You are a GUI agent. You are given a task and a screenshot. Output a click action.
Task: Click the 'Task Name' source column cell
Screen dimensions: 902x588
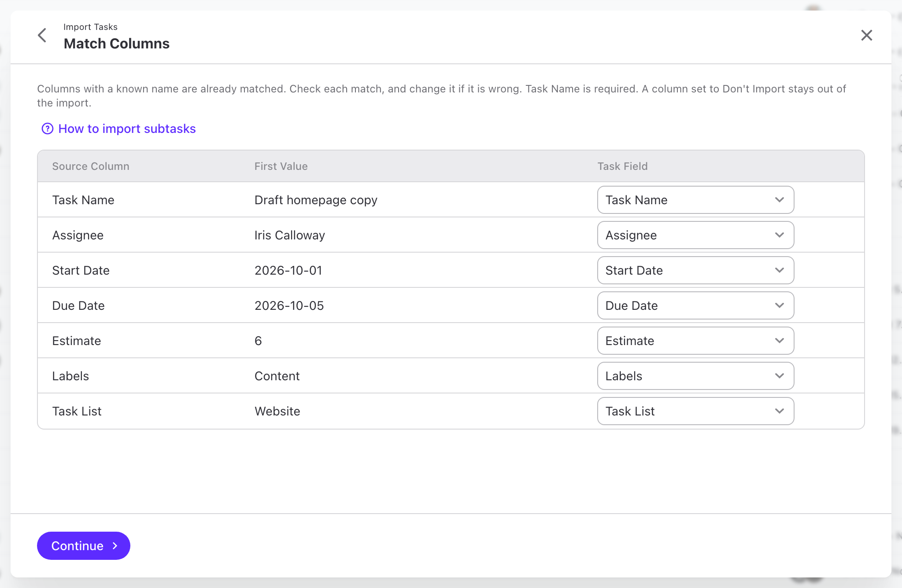click(x=83, y=200)
